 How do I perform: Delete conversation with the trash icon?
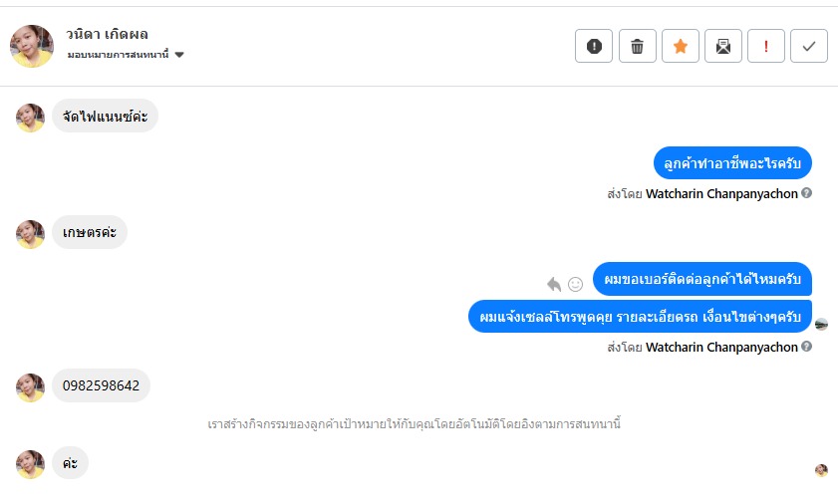(637, 46)
